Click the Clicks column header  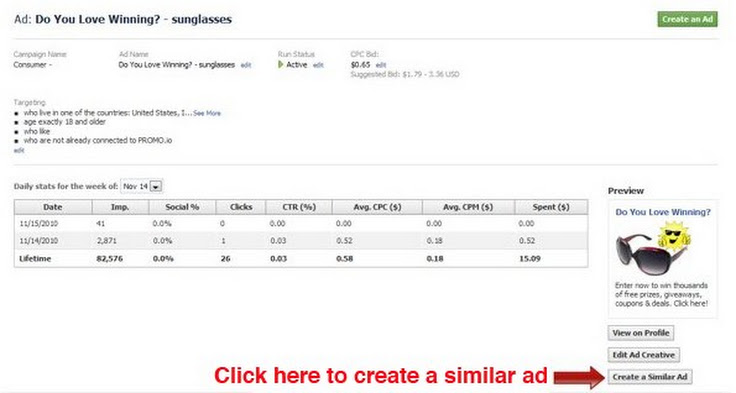(x=241, y=207)
